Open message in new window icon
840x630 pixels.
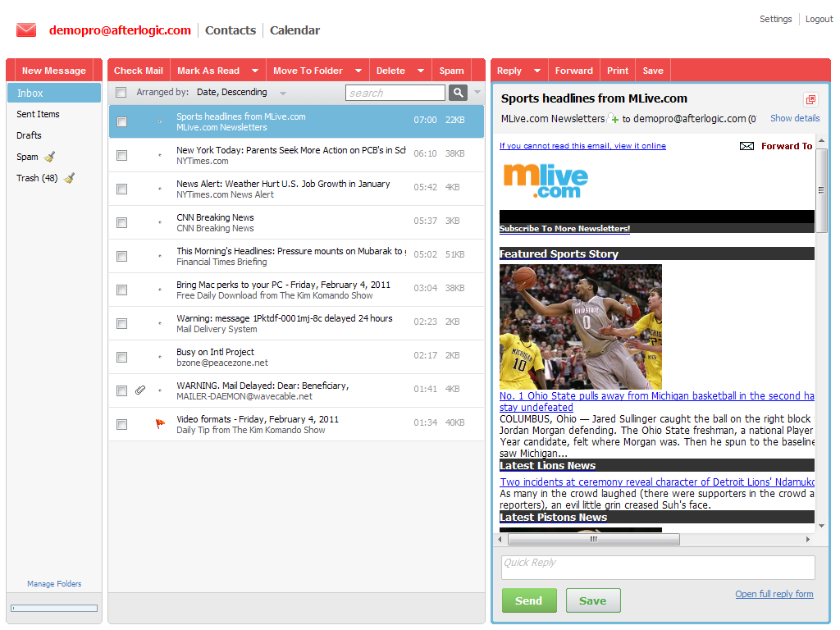tap(810, 99)
